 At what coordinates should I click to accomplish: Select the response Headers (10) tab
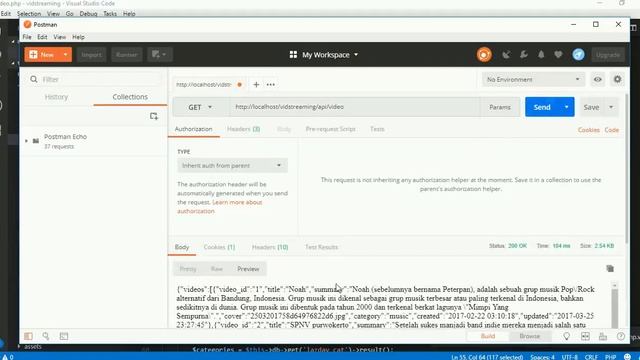[x=270, y=247]
